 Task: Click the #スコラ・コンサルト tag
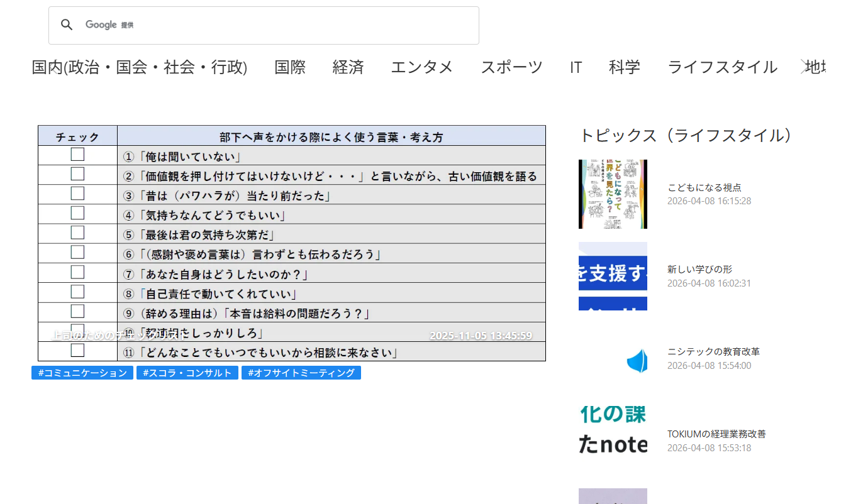click(x=187, y=373)
